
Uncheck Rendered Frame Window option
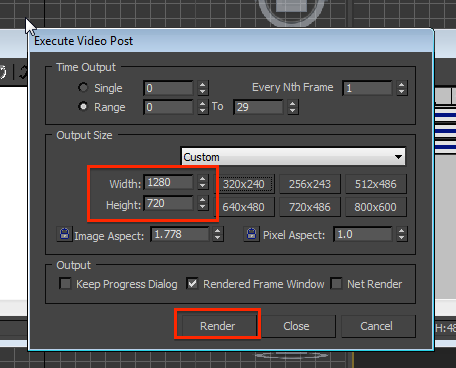pos(192,284)
